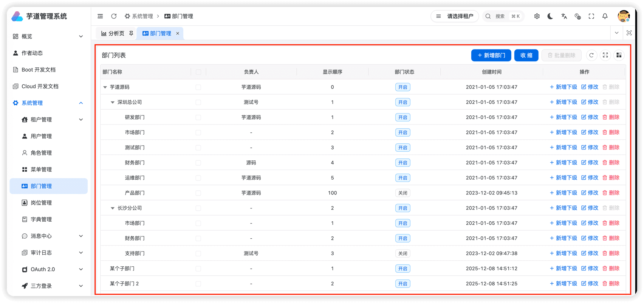Image resolution: width=644 pixels, height=303 pixels.
Task: Expand the 概览 sidebar menu
Action: tap(48, 36)
